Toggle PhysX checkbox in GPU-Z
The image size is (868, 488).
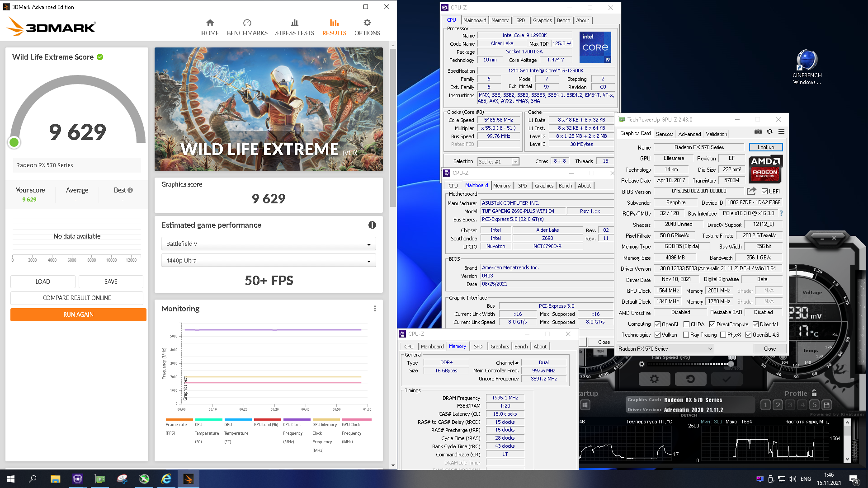[723, 335]
